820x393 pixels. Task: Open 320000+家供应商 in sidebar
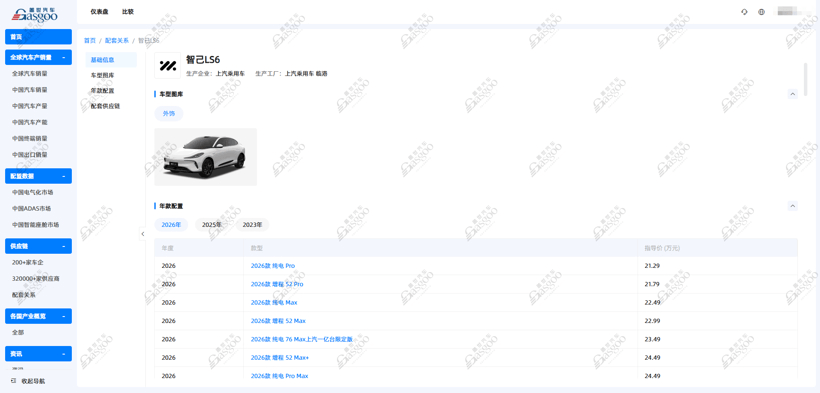coord(36,278)
